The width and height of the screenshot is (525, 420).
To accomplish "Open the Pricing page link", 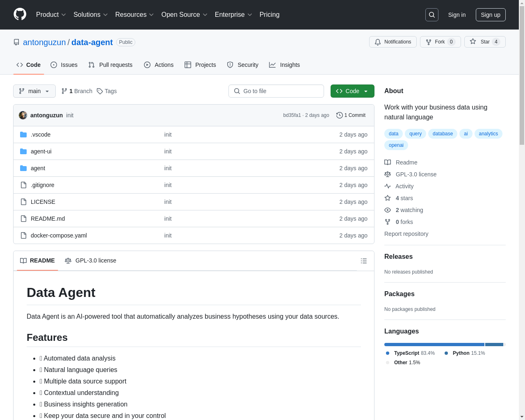I will pos(269,15).
